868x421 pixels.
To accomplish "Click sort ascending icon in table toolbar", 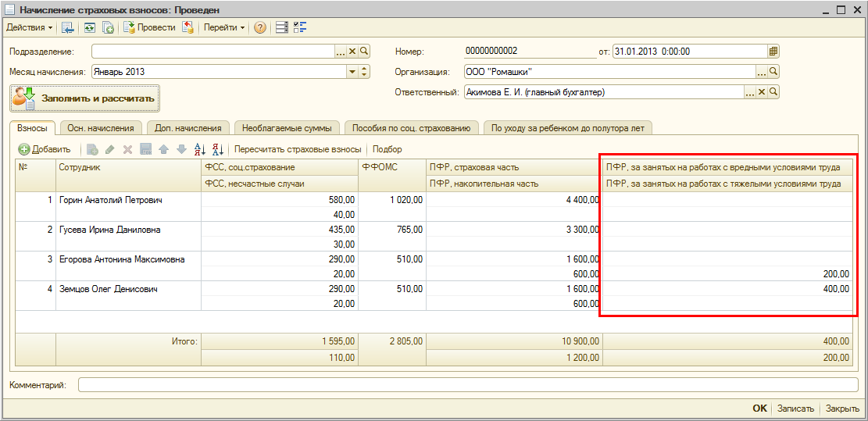I will pyautogui.click(x=199, y=149).
